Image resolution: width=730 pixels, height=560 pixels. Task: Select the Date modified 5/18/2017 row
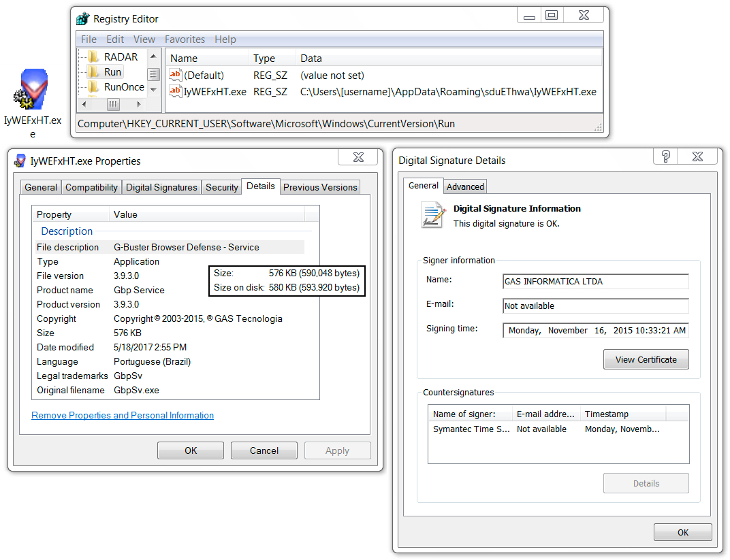[x=170, y=347]
